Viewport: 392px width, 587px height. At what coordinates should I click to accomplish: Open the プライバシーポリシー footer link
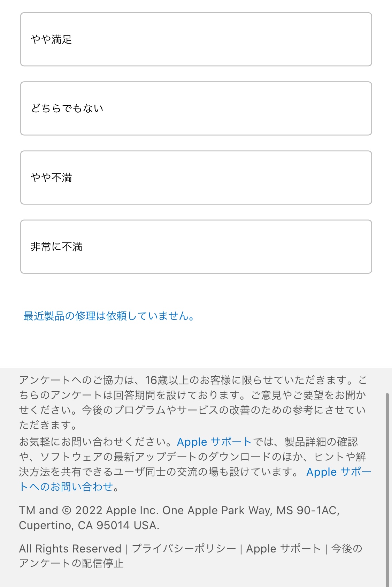point(184,549)
